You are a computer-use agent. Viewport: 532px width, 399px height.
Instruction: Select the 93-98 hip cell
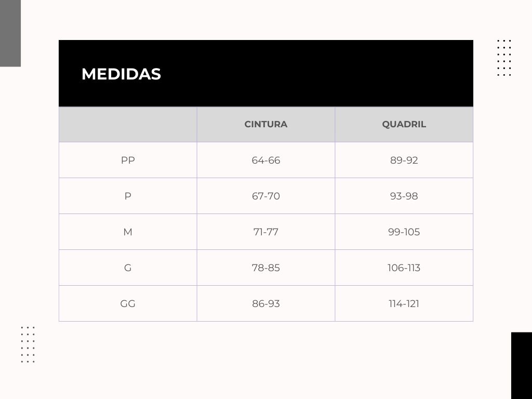coord(404,196)
